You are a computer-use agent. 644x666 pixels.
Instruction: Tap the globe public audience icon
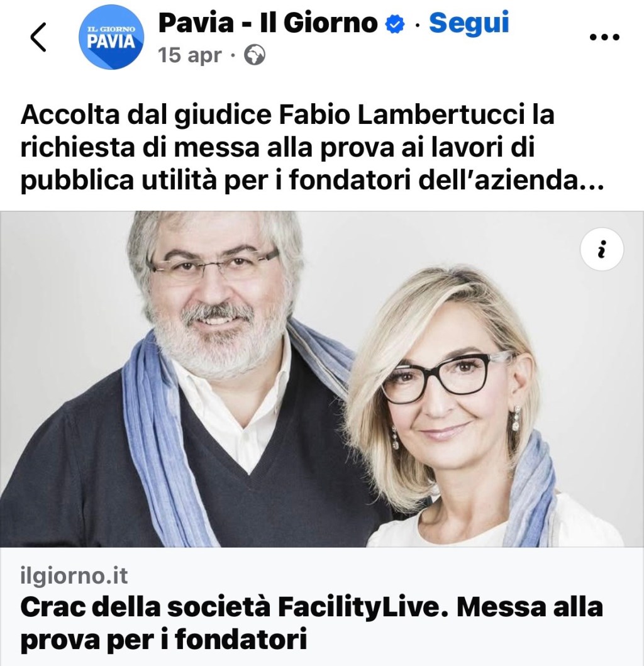click(x=255, y=55)
